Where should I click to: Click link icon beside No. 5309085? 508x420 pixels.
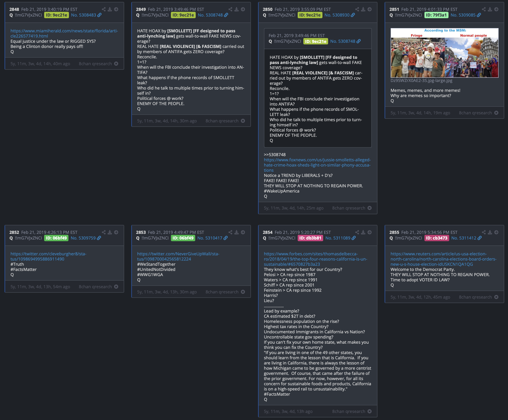click(x=479, y=15)
